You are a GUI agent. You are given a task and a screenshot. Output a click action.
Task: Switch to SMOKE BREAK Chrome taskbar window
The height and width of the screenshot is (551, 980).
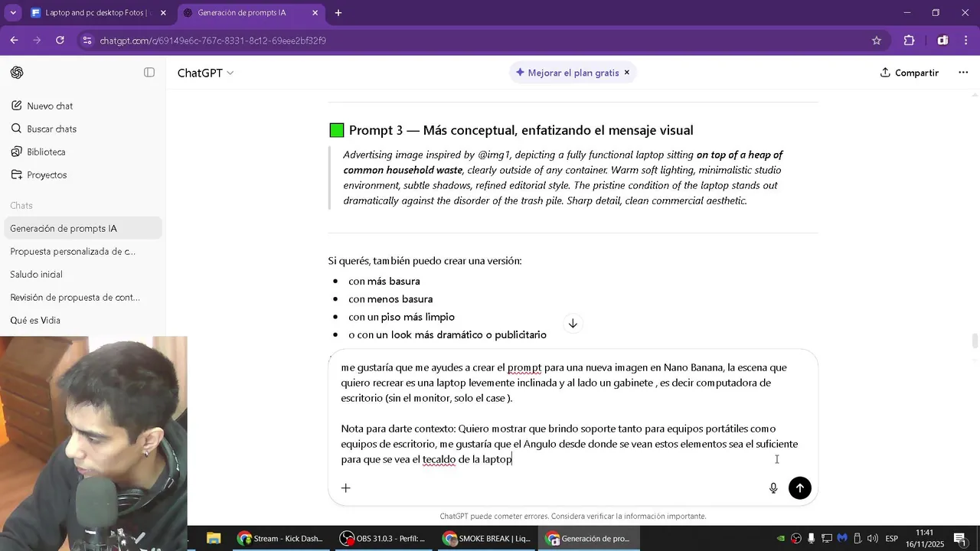(x=487, y=539)
